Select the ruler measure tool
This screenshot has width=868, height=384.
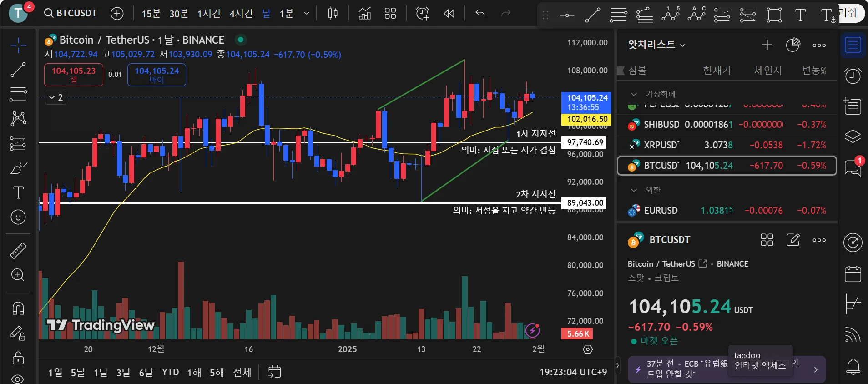pyautogui.click(x=18, y=251)
